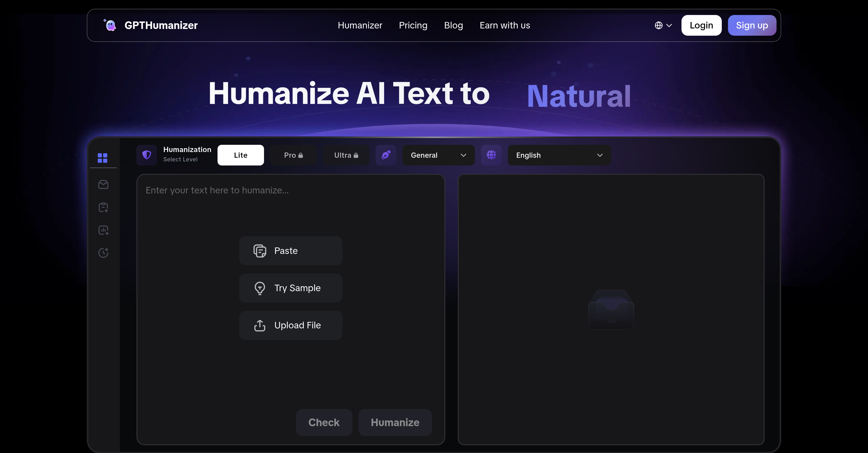Click the shield icon beside Humanization label

tap(146, 155)
